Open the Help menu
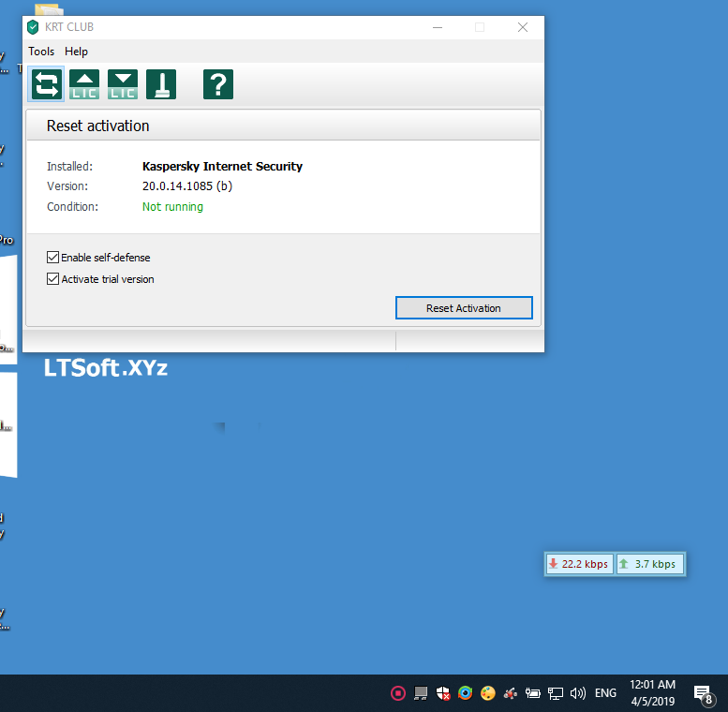Viewport: 728px width, 712px height. click(x=76, y=51)
